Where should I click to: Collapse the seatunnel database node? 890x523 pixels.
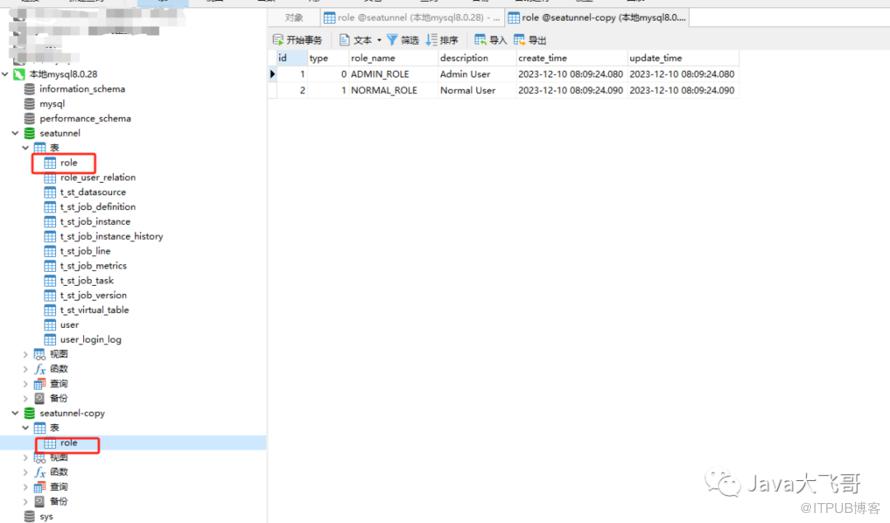pyautogui.click(x=15, y=133)
